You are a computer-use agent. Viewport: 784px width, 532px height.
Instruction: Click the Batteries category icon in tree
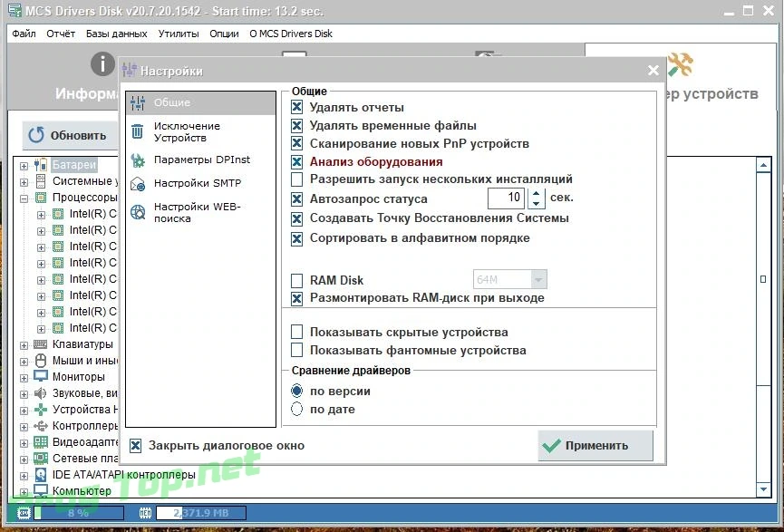coord(41,165)
